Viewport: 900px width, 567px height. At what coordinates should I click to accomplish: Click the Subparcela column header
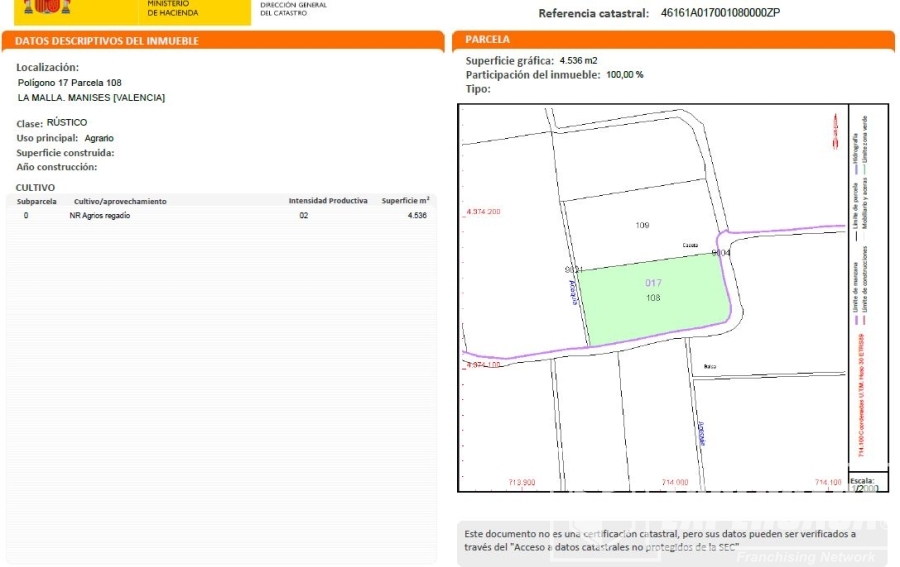tap(37, 201)
